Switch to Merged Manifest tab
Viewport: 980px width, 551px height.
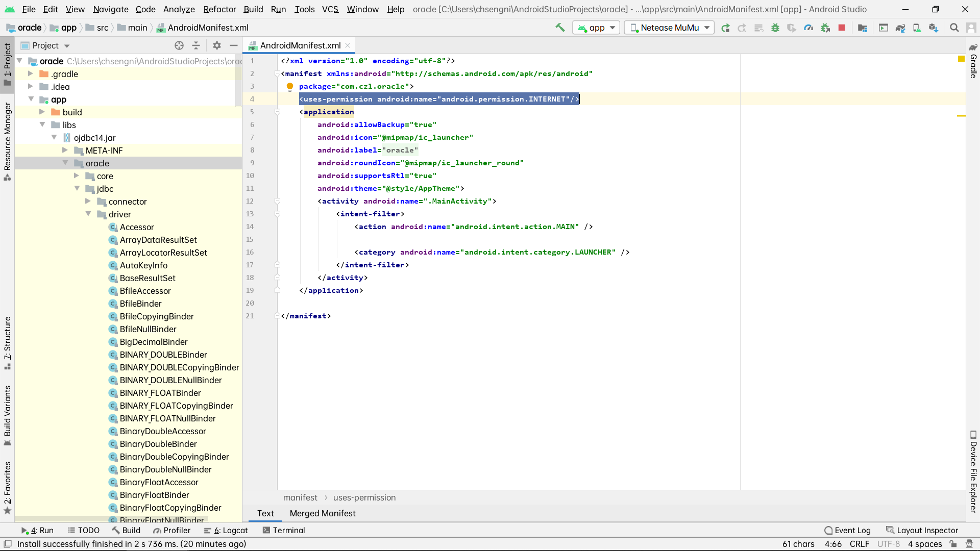coord(323,513)
